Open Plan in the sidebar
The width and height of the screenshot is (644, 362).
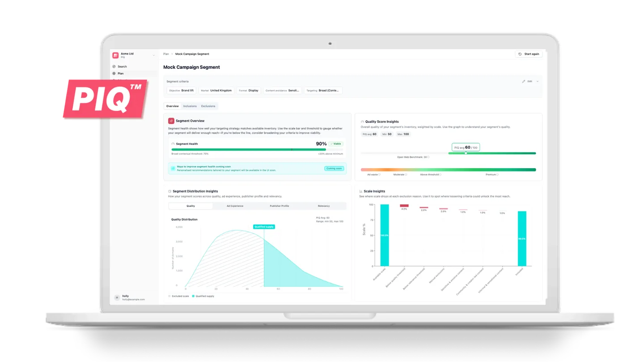[x=134, y=73]
